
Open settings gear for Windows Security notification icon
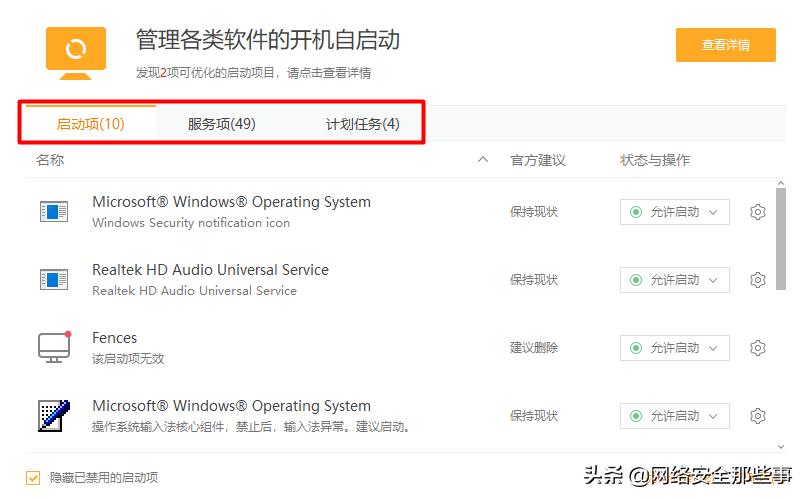pyautogui.click(x=757, y=212)
